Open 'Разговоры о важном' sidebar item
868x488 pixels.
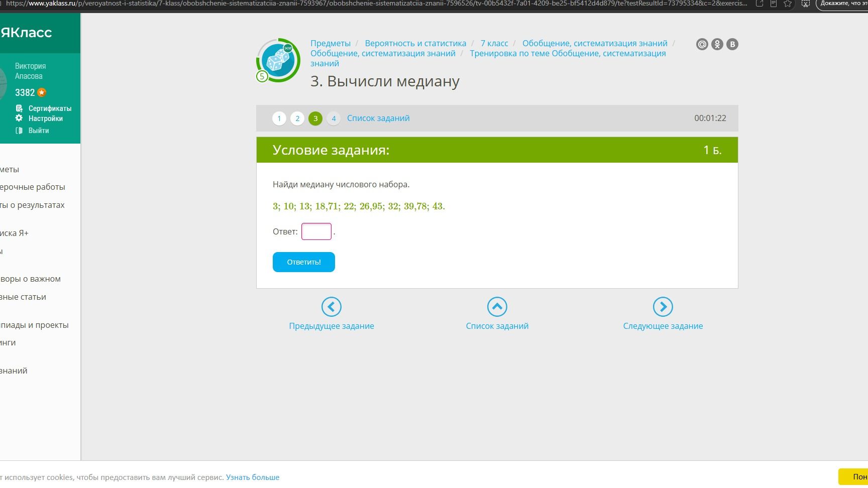31,279
